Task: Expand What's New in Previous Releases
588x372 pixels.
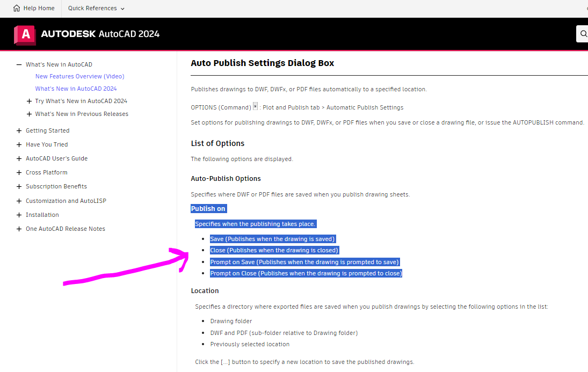Action: [x=30, y=113]
